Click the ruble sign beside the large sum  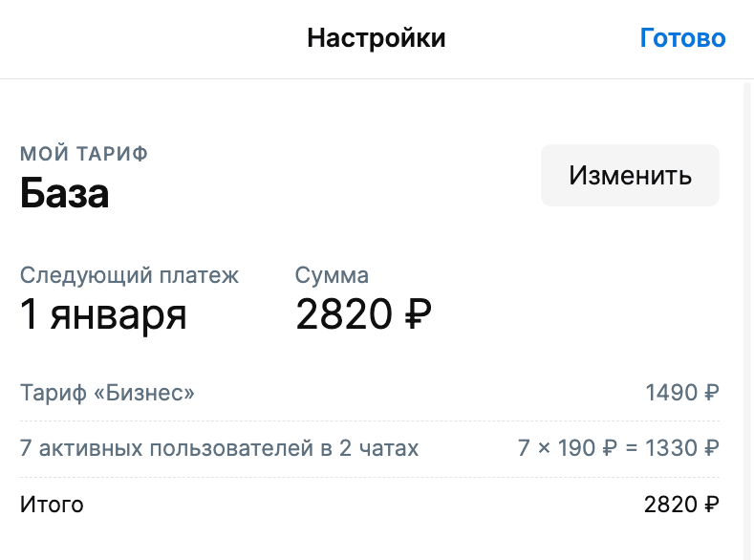(419, 315)
